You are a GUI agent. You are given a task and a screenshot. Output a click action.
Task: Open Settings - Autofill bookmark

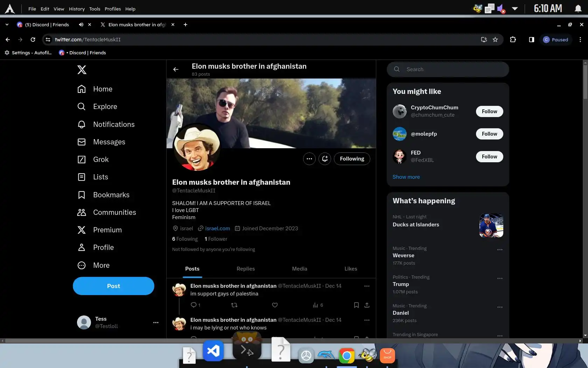[28, 53]
